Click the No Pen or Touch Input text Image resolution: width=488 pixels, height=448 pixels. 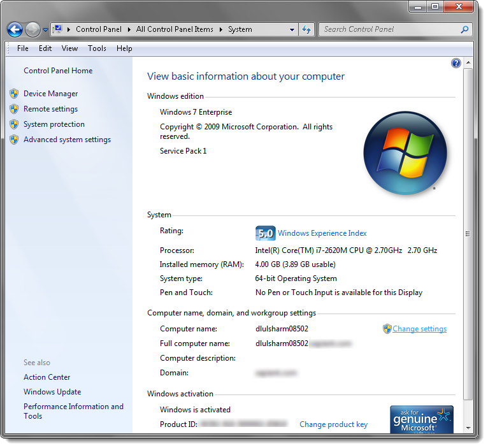point(339,293)
